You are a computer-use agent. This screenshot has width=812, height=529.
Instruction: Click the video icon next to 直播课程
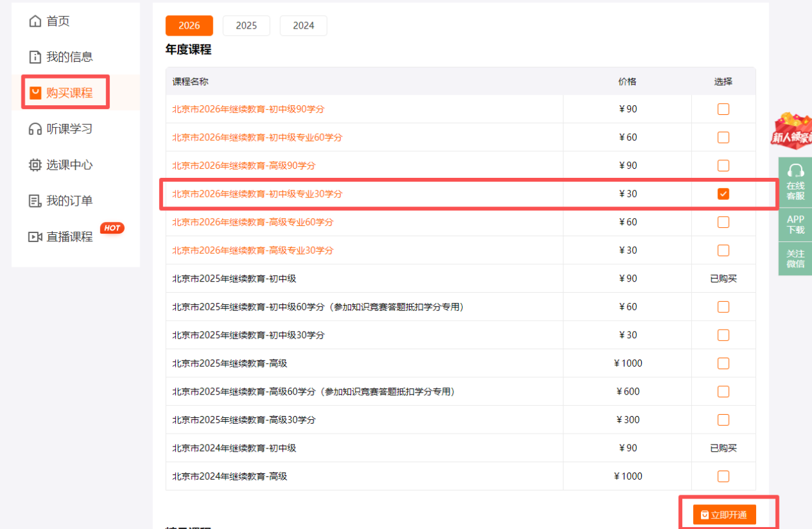[x=36, y=236]
